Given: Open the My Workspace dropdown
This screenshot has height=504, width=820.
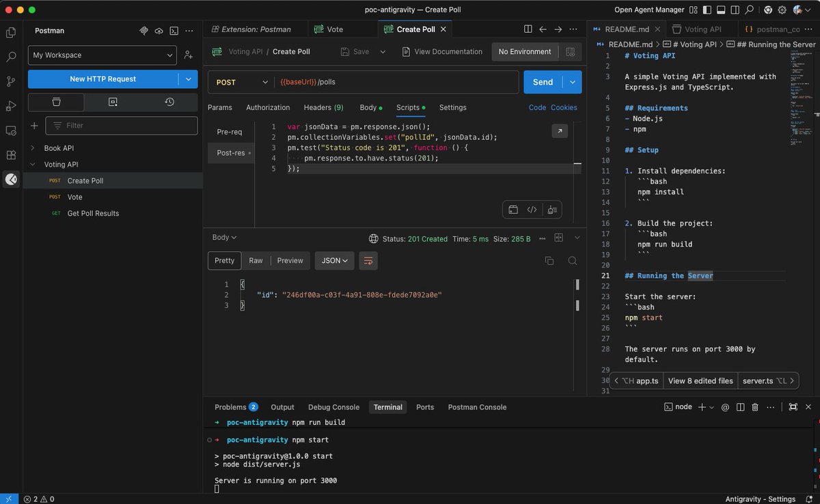Looking at the screenshot, I should coord(102,55).
